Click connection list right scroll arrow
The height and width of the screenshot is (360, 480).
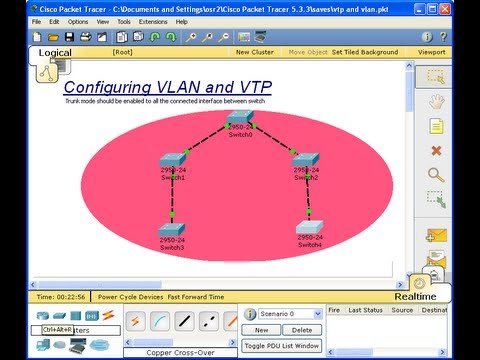pos(233,342)
